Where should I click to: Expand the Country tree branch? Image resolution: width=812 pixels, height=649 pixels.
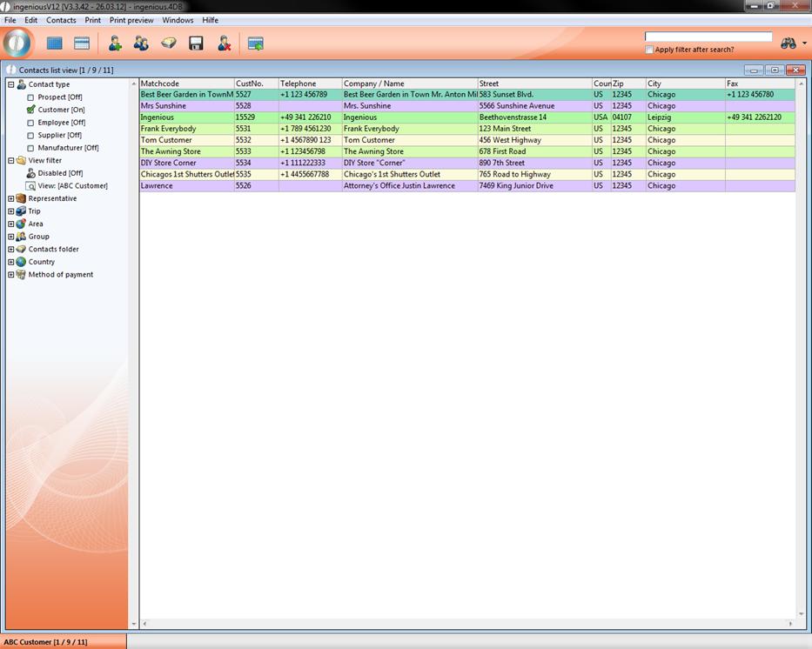(13, 262)
